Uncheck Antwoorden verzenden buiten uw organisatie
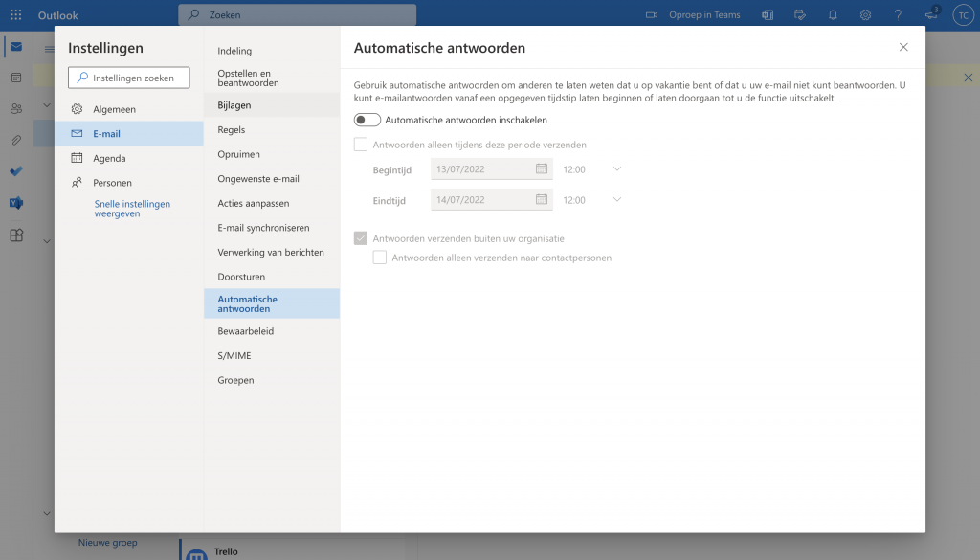The width and height of the screenshot is (980, 560). 361,238
